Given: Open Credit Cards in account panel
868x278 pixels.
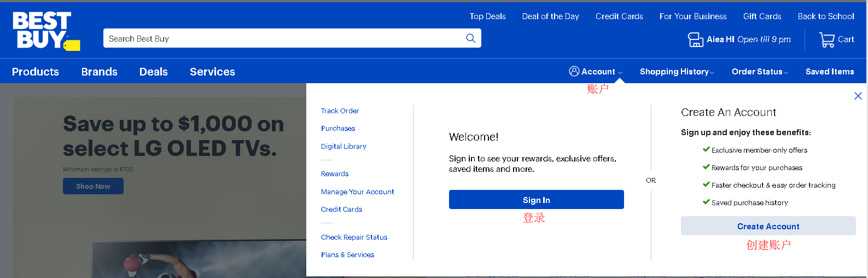Looking at the screenshot, I should 341,210.
